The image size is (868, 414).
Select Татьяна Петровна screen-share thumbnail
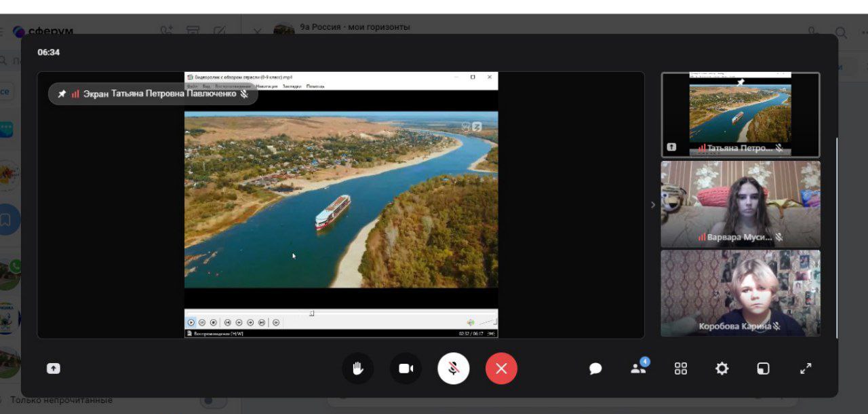pos(741,115)
